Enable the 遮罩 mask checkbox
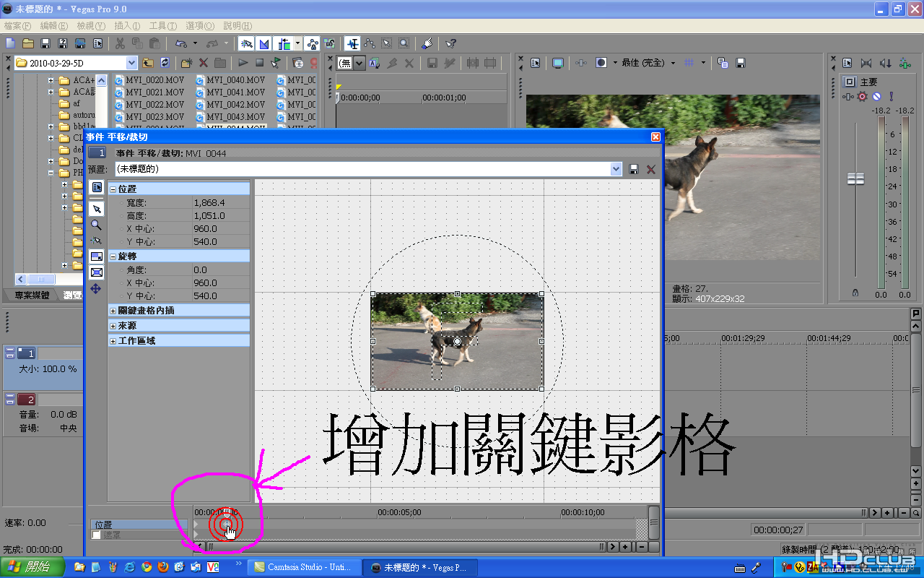 [x=97, y=535]
